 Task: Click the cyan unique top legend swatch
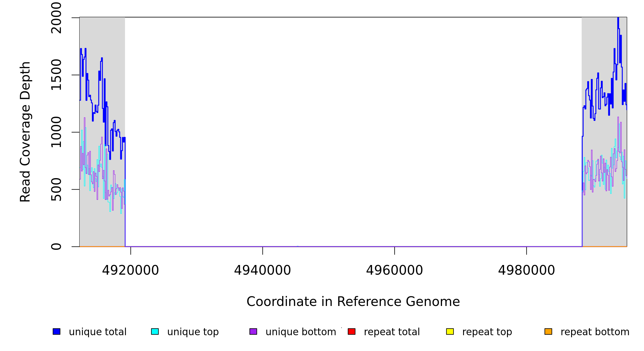pos(155,332)
